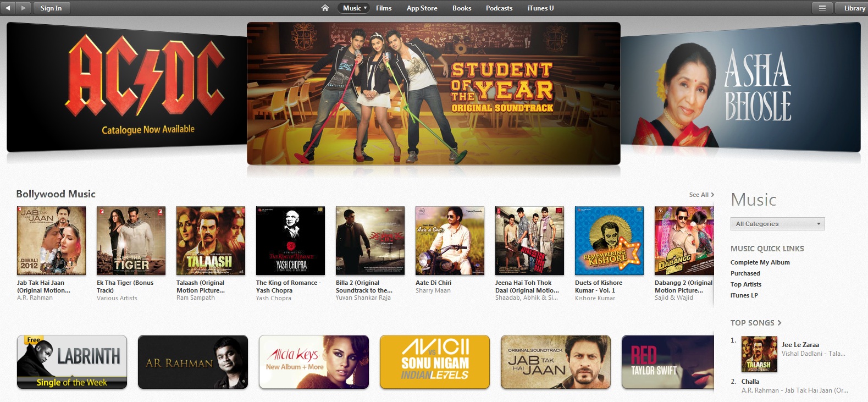Switch to the App Store section

click(422, 8)
